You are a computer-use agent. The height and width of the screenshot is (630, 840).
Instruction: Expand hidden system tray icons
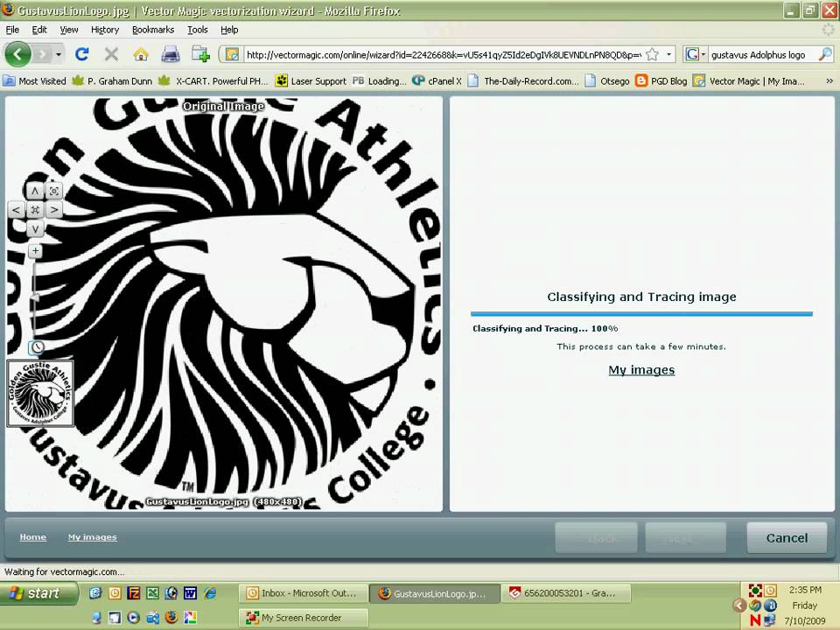tap(739, 605)
